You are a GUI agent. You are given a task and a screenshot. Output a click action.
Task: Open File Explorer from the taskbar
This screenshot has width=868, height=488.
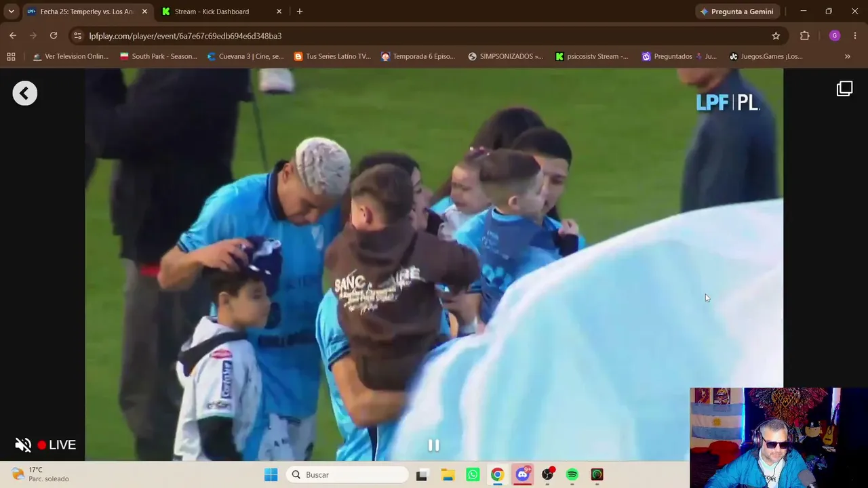click(x=448, y=474)
